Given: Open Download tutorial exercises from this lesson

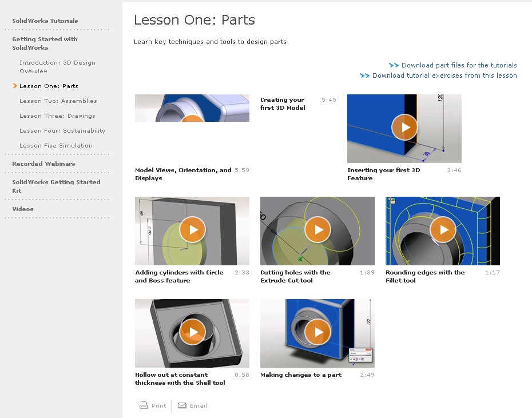Looking at the screenshot, I should point(444,75).
